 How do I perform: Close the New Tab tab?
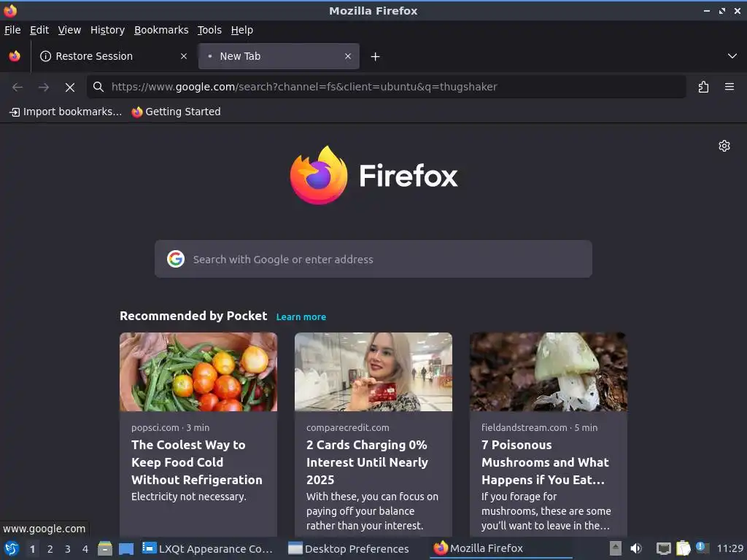click(x=348, y=56)
